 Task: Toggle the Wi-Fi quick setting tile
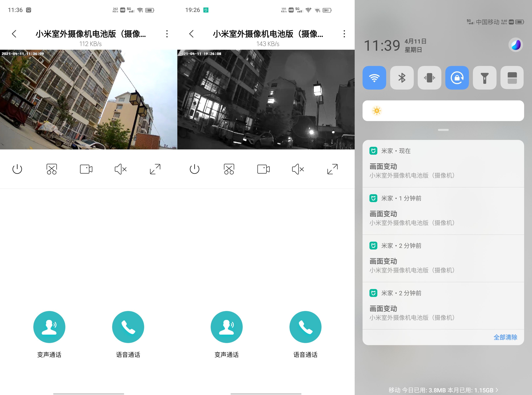click(x=374, y=78)
